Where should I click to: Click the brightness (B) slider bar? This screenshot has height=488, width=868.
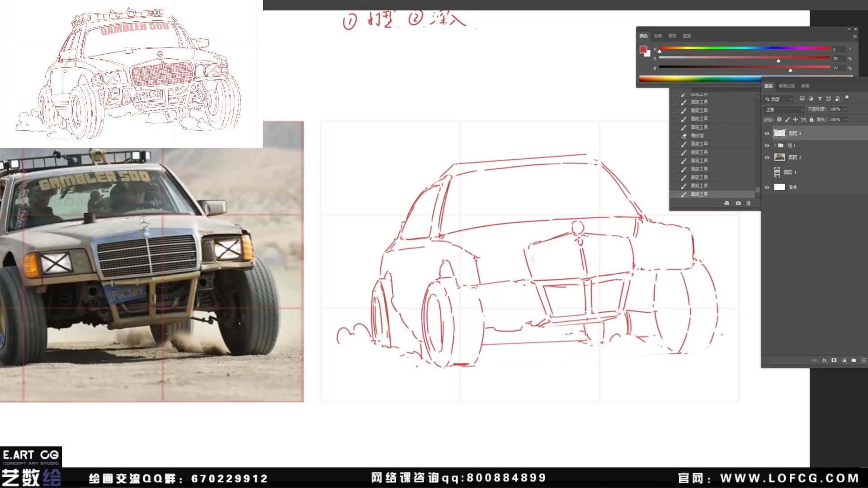(744, 67)
